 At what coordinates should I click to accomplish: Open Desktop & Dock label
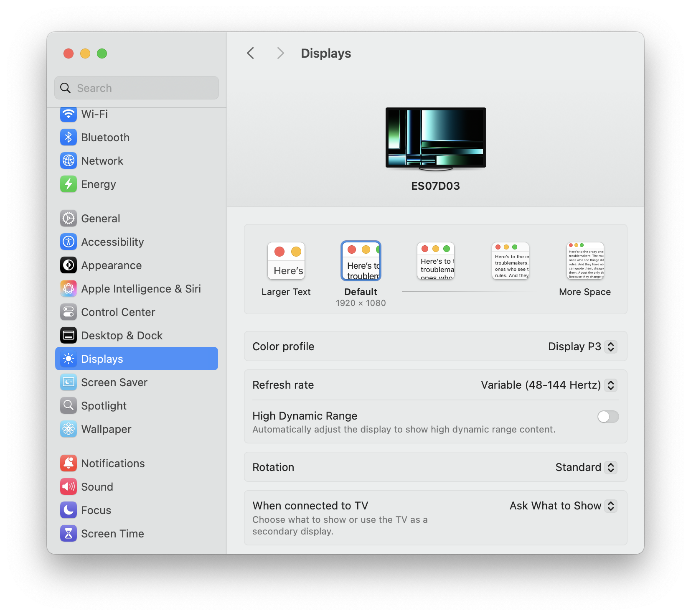coord(122,335)
